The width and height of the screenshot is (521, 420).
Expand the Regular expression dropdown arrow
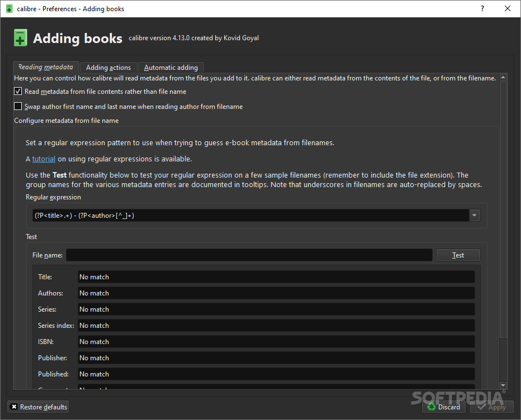475,216
